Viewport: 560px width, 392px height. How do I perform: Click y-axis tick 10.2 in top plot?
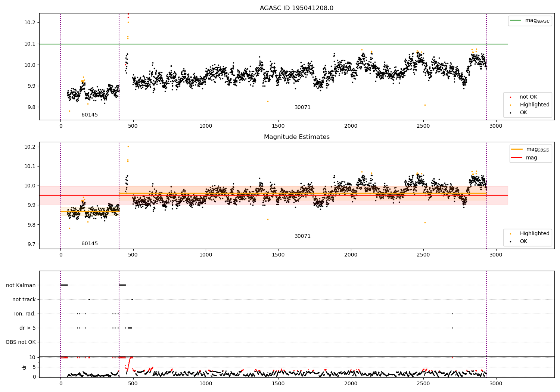29,23
